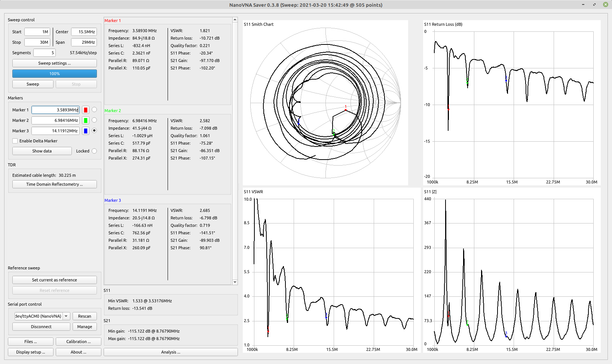
Task: Toggle the Locked radio button
Action: pyautogui.click(x=94, y=151)
